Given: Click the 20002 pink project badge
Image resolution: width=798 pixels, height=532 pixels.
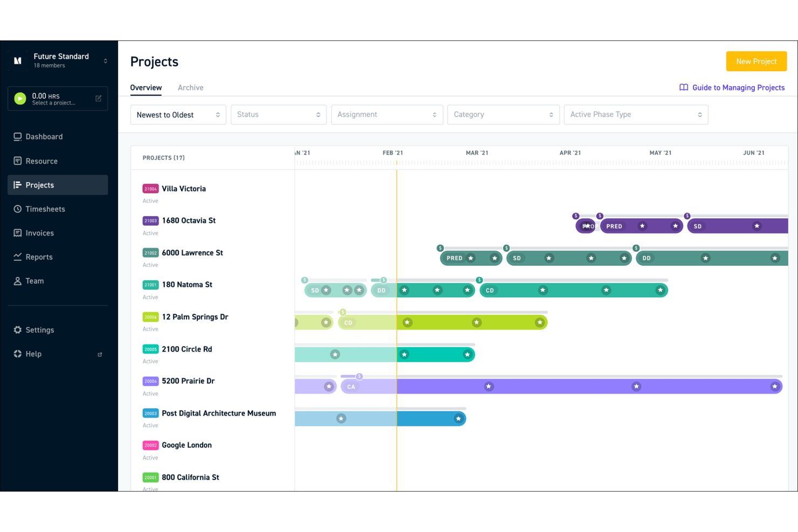Looking at the screenshot, I should tap(150, 445).
